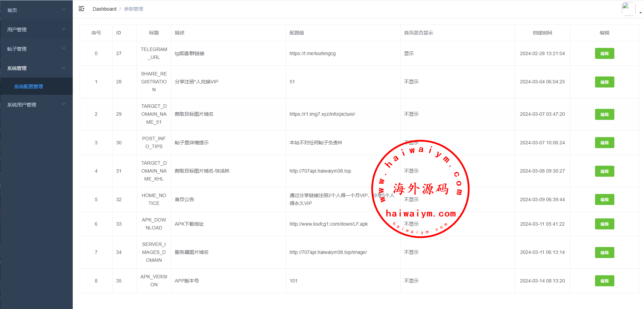Collapse the 系统管理 sidebar menu
The width and height of the screenshot is (644, 309).
[36, 68]
